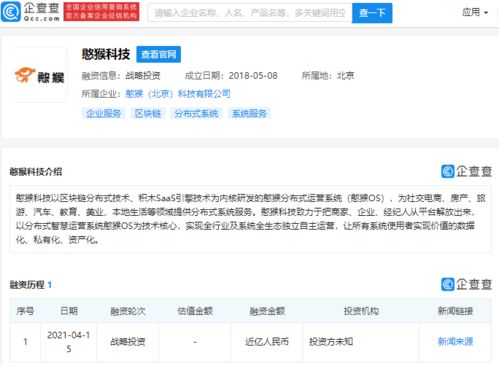Click the 融资金额 column header
This screenshot has height=366, width=499.
[x=267, y=311]
